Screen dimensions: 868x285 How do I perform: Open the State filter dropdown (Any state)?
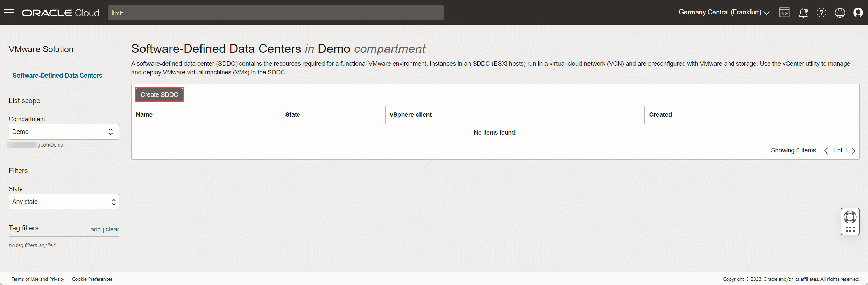pyautogui.click(x=64, y=202)
